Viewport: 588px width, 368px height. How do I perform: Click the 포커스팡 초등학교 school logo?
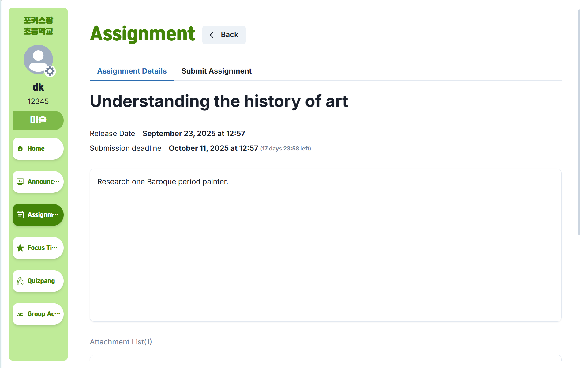click(38, 26)
